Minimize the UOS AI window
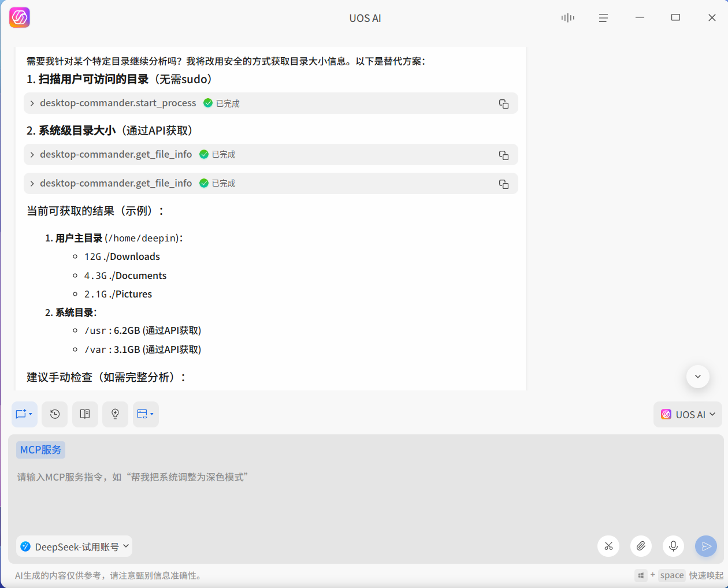This screenshot has height=588, width=728. coord(640,18)
